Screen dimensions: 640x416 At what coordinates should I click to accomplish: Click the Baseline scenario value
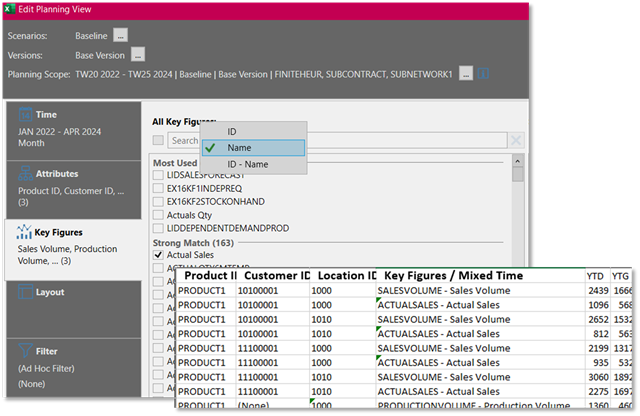click(91, 36)
